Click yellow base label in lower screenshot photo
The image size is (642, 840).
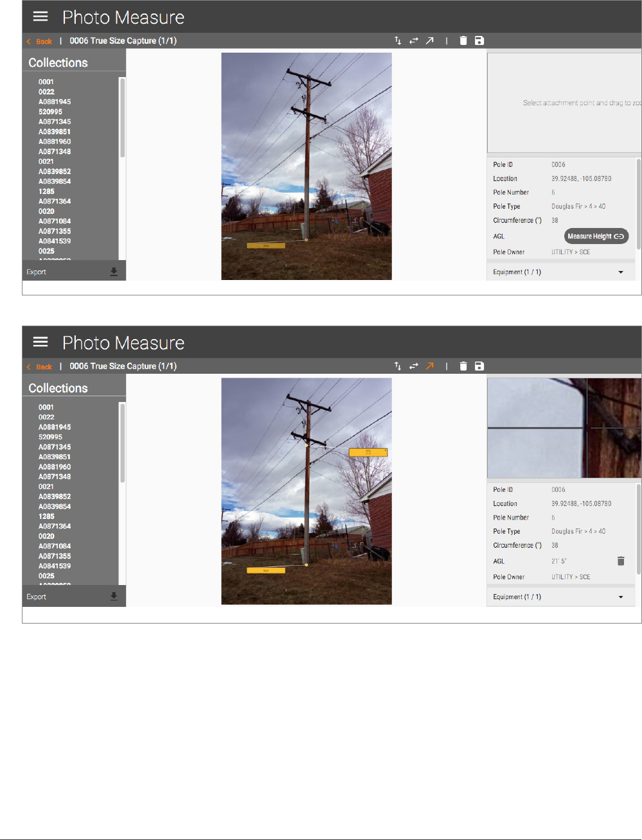point(266,570)
